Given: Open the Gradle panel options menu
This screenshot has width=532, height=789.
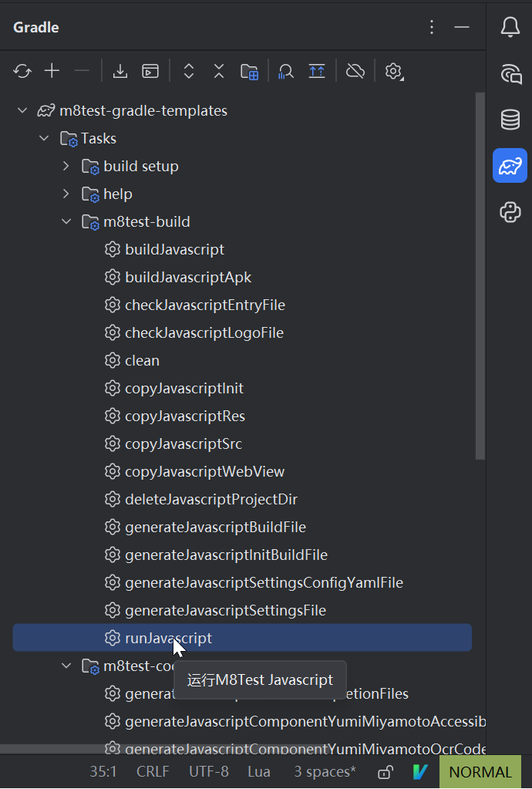Looking at the screenshot, I should point(432,27).
